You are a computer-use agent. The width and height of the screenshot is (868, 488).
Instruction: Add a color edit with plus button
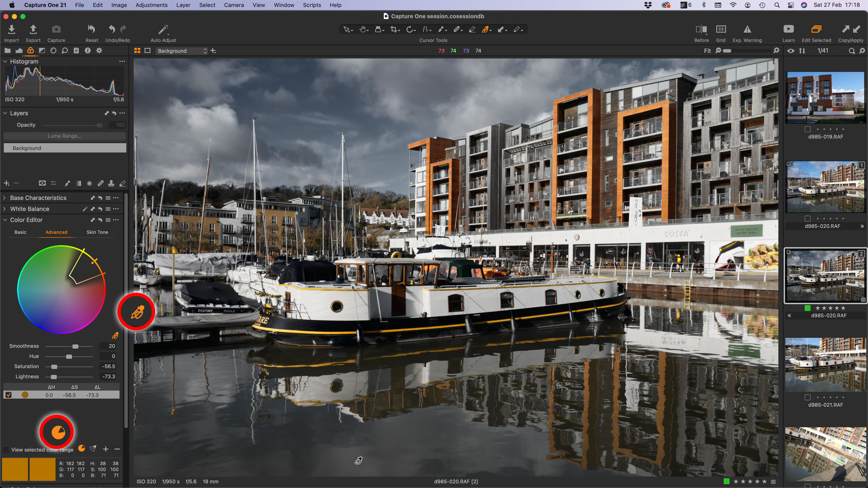(x=106, y=449)
